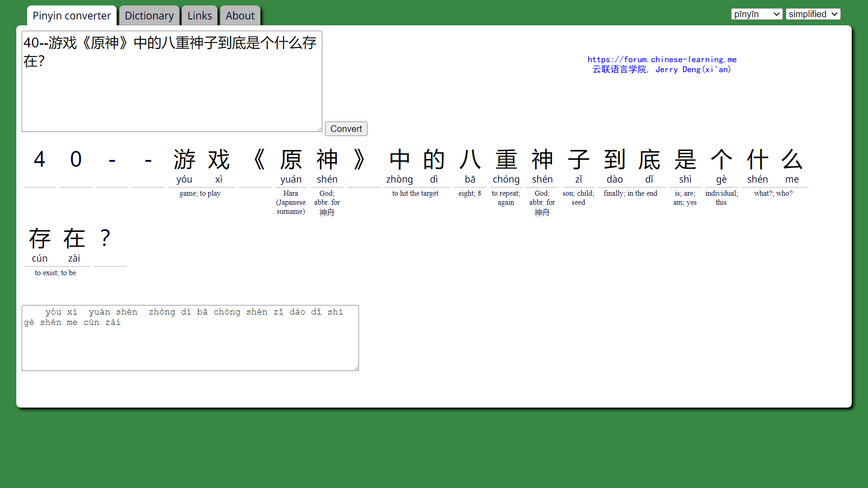The height and width of the screenshot is (488, 868).
Task: Click the definition 'to hit the target'
Action: coord(415,193)
